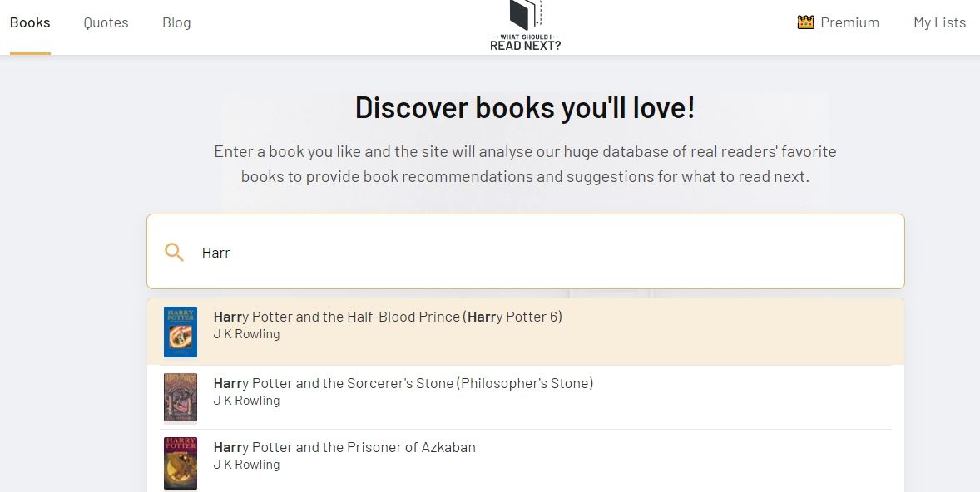Choose Harry Potter and the Sorcerer's Stone suggestion
This screenshot has height=492, width=980.
[x=403, y=383]
